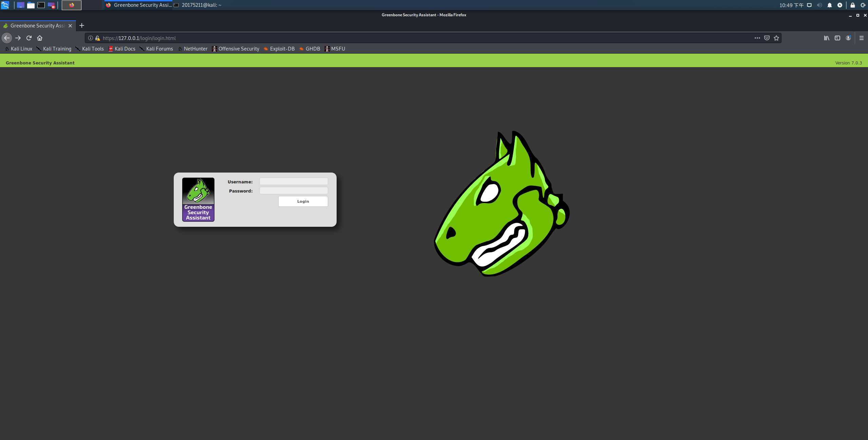The image size is (868, 440).
Task: Click the Greenbone Security Assistant header title
Action: pos(40,63)
